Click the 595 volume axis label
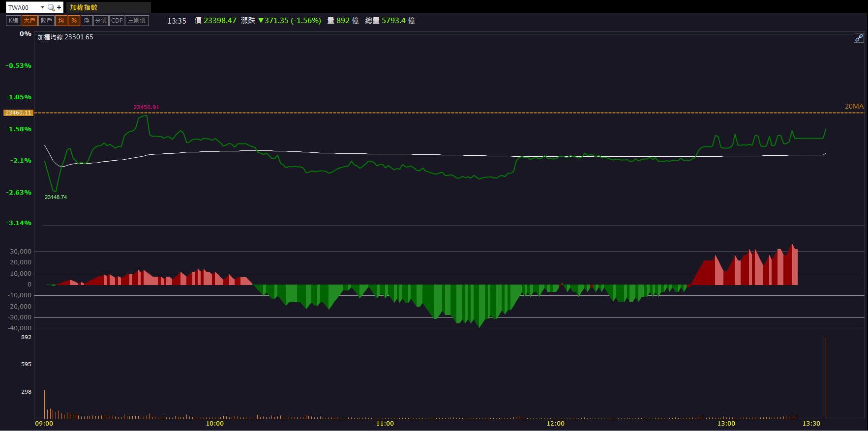The image size is (868, 431). [26, 364]
